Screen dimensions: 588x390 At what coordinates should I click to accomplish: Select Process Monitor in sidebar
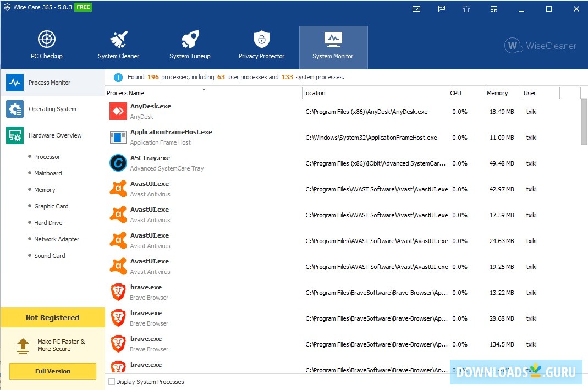click(x=52, y=83)
